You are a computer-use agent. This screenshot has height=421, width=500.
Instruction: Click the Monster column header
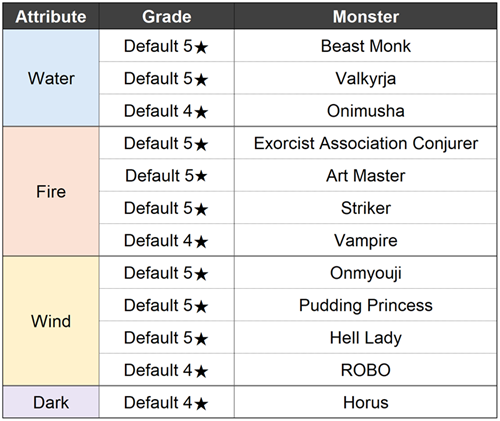pos(366,16)
